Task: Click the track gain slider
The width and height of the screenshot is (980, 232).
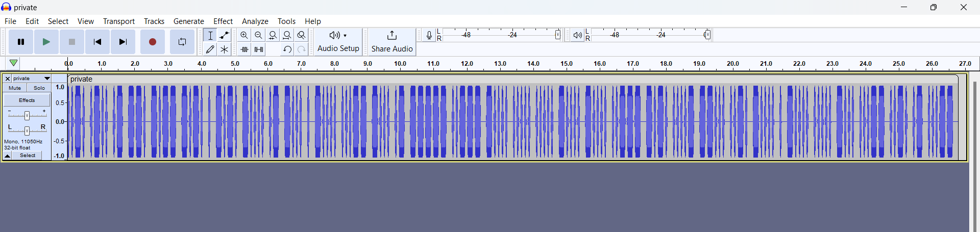Action: (27, 116)
